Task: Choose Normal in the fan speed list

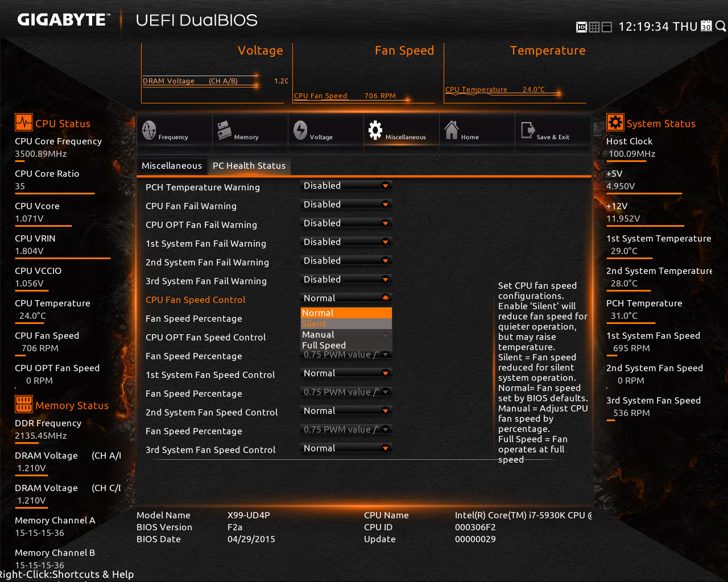Action: click(346, 313)
